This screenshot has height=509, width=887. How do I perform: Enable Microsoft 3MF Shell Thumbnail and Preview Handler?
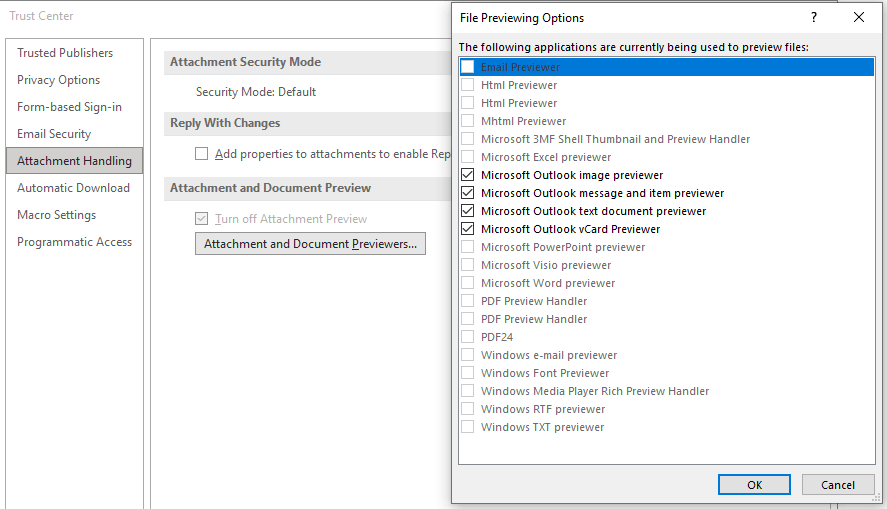467,139
